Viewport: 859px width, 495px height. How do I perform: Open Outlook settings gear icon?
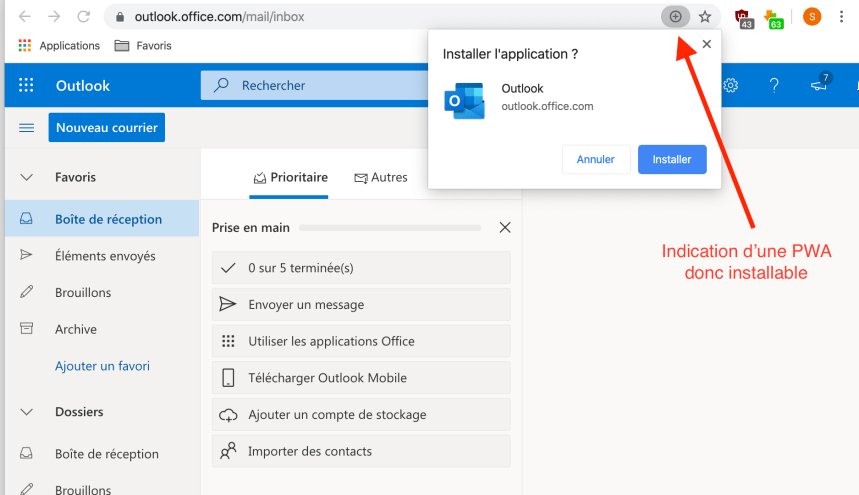pos(731,86)
